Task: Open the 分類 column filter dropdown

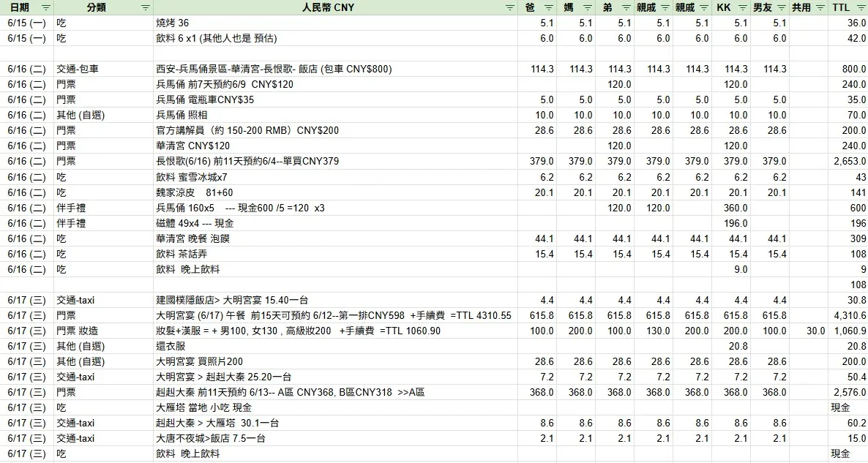Action: tap(146, 8)
